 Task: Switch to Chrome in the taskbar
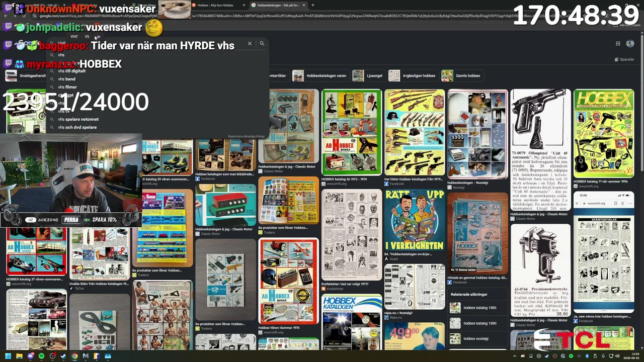pyautogui.click(x=74, y=356)
